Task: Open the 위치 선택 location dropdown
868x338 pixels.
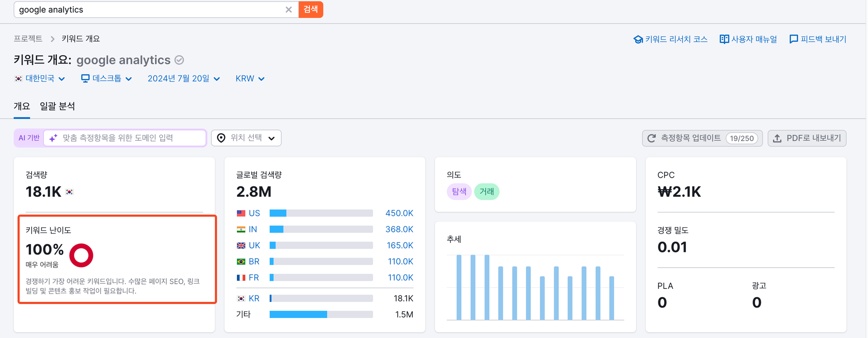Action: (x=246, y=138)
